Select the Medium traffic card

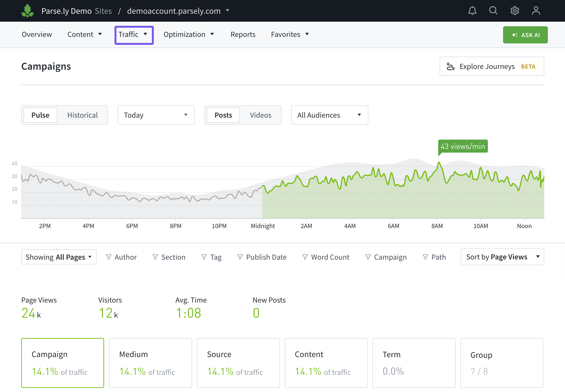pos(150,363)
